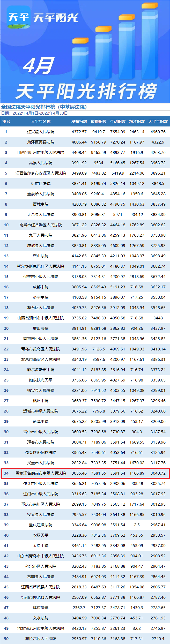Select the name 海拉尔区人民法院
Image resolution: width=170 pixels, height=644 pixels.
coord(41,639)
